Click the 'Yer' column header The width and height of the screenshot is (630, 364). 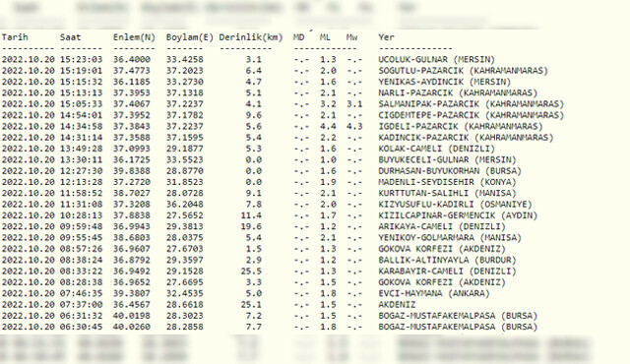point(386,37)
